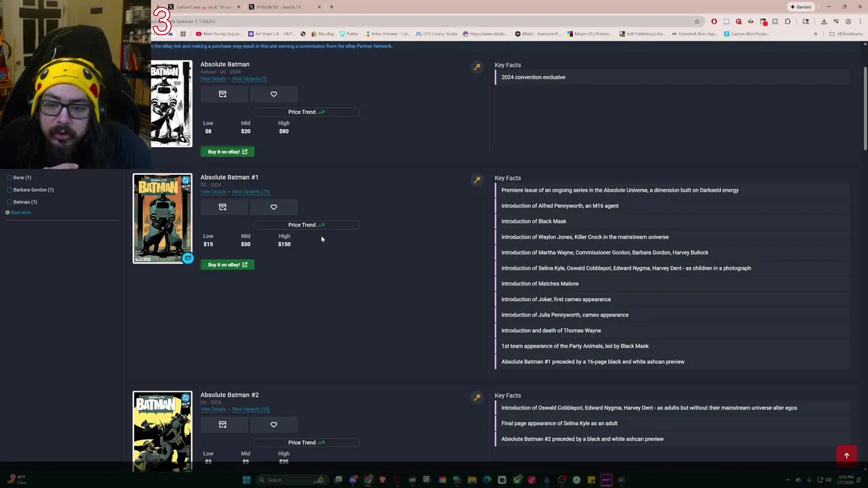Show hidden system tray icons
Screen dimensions: 868x488
(787, 480)
